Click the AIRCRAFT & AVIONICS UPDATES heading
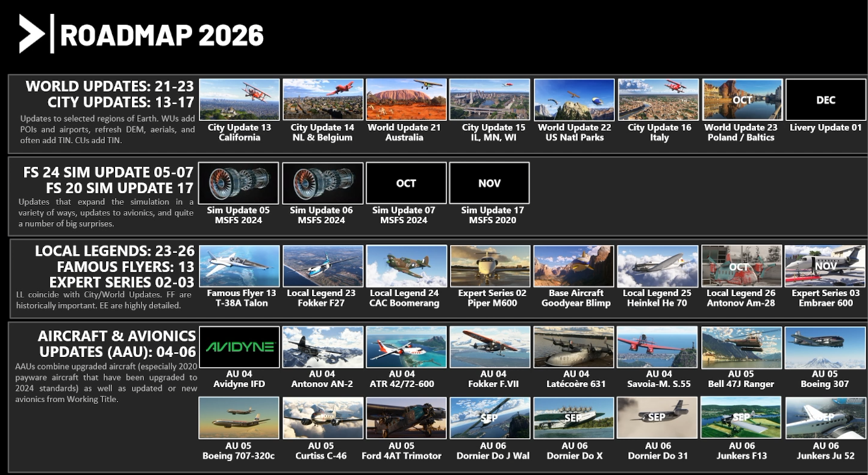The width and height of the screenshot is (868, 475). point(117,344)
